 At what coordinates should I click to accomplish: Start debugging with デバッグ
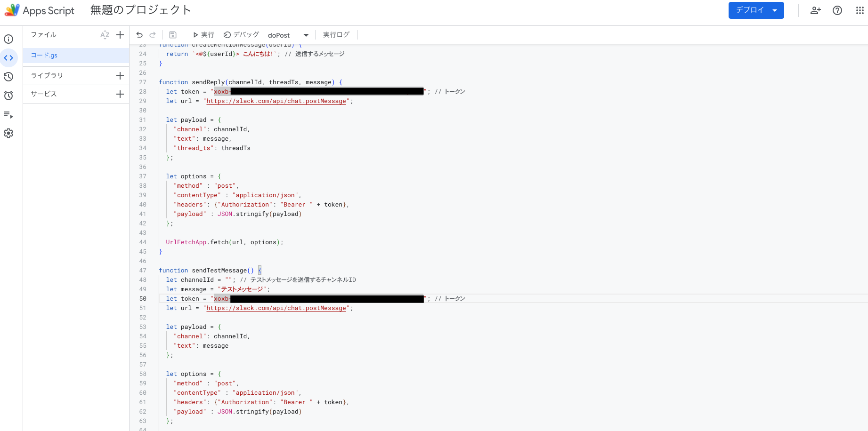pos(241,34)
